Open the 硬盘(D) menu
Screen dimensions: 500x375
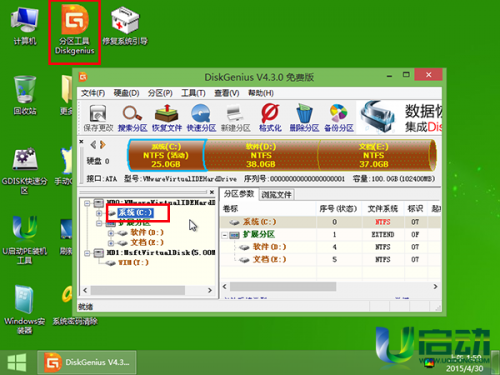pos(126,93)
